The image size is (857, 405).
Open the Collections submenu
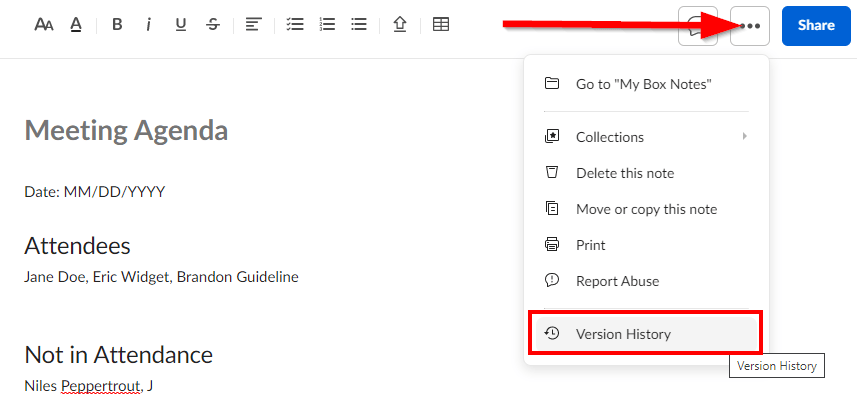coord(646,137)
